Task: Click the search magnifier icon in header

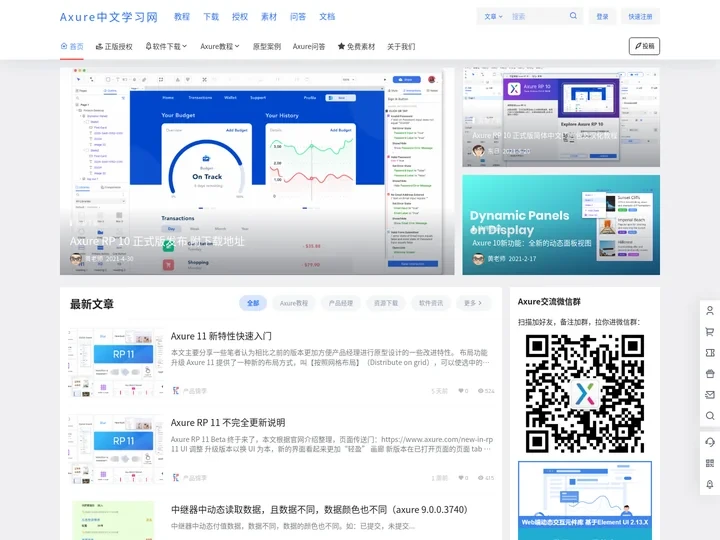Action: [573, 16]
